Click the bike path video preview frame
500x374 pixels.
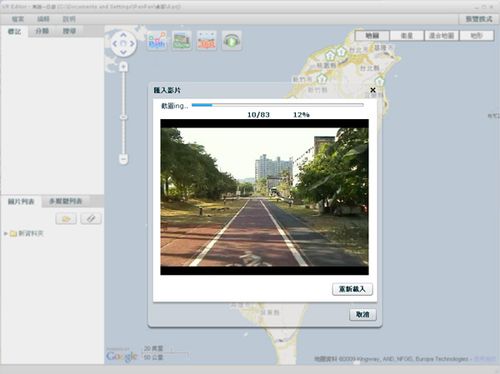click(x=264, y=197)
